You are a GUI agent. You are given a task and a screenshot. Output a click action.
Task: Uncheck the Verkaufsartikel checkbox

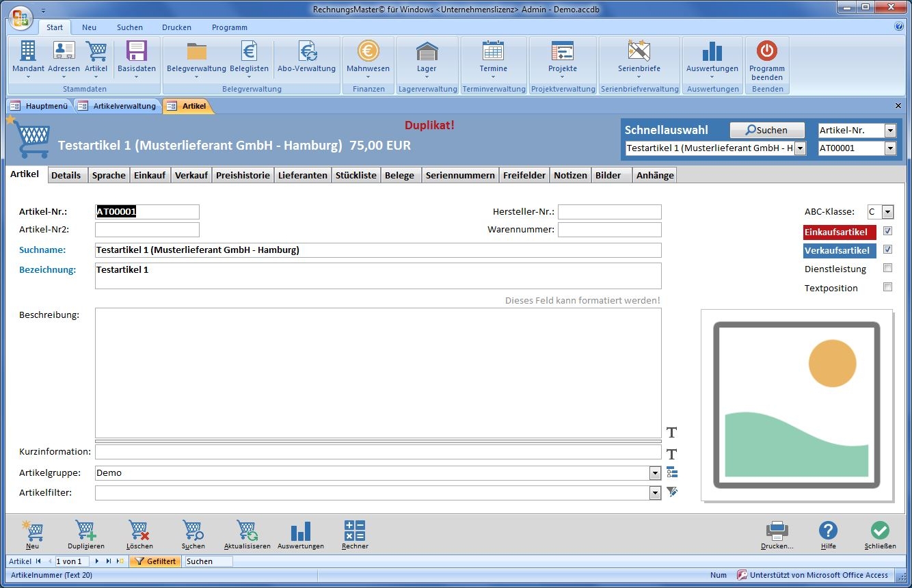click(x=887, y=250)
